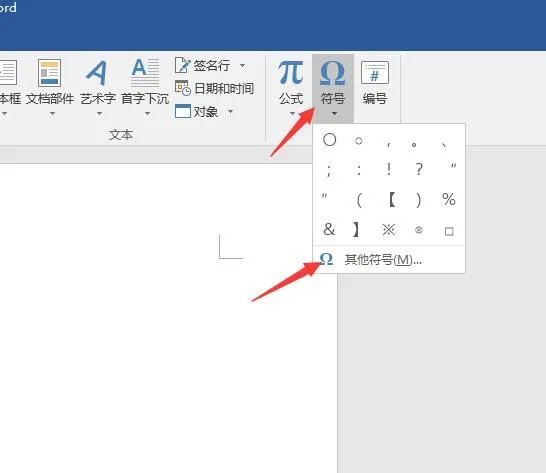Collapse the 符号 dropdown arrow
Screen dimensions: 546x473
pos(334,114)
